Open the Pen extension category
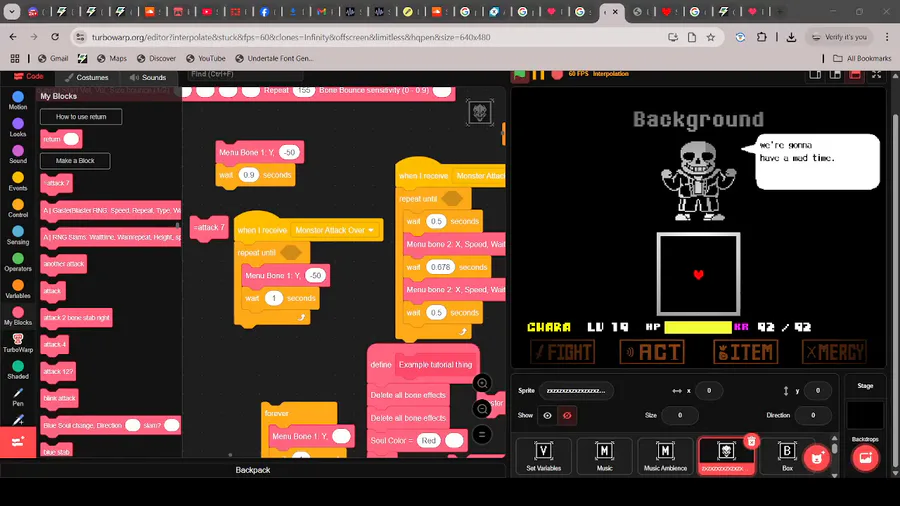Image resolution: width=900 pixels, height=506 pixels. [x=18, y=396]
